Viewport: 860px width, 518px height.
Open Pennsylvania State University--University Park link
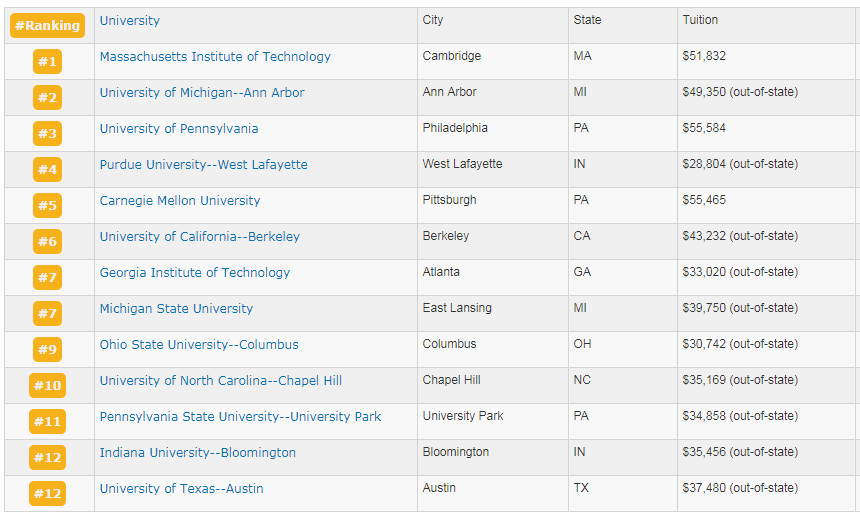(x=240, y=417)
